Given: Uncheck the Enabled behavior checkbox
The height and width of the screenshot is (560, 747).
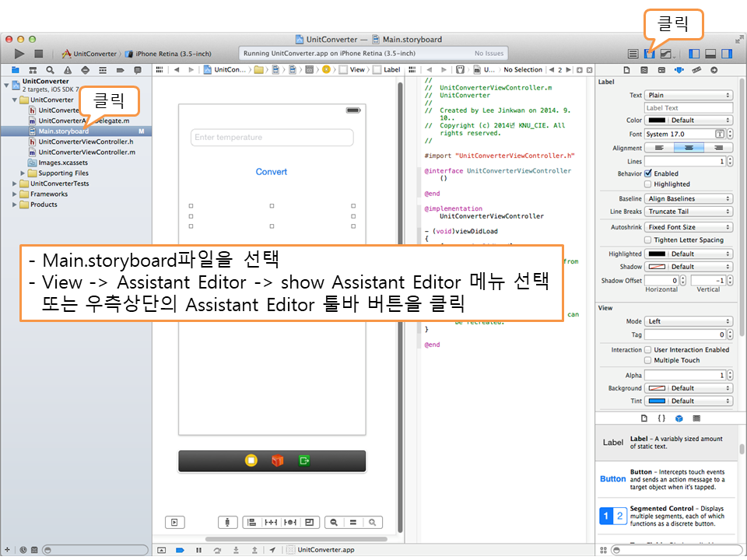Looking at the screenshot, I should coord(647,173).
